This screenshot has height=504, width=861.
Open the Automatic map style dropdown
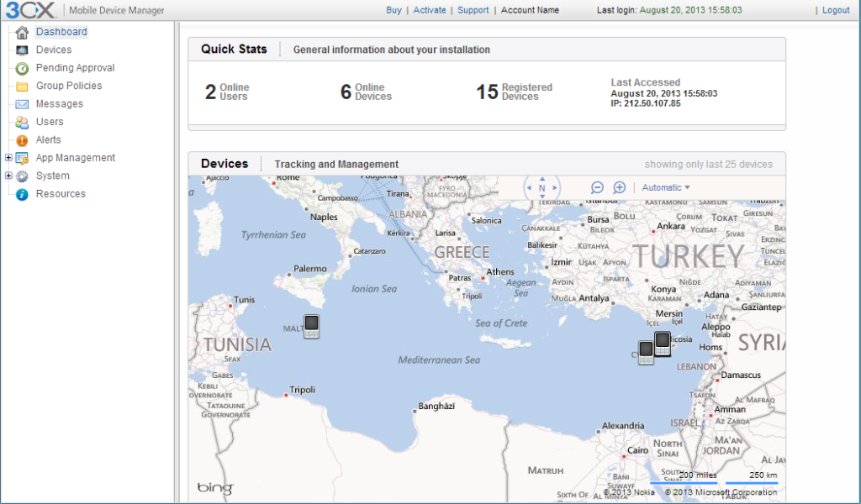click(666, 187)
